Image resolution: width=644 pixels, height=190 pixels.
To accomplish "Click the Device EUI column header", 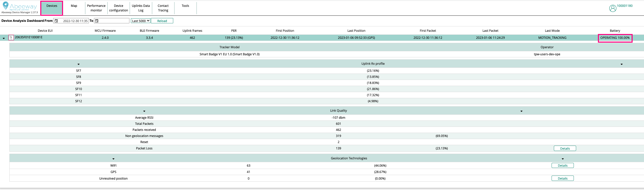I will (x=45, y=31).
